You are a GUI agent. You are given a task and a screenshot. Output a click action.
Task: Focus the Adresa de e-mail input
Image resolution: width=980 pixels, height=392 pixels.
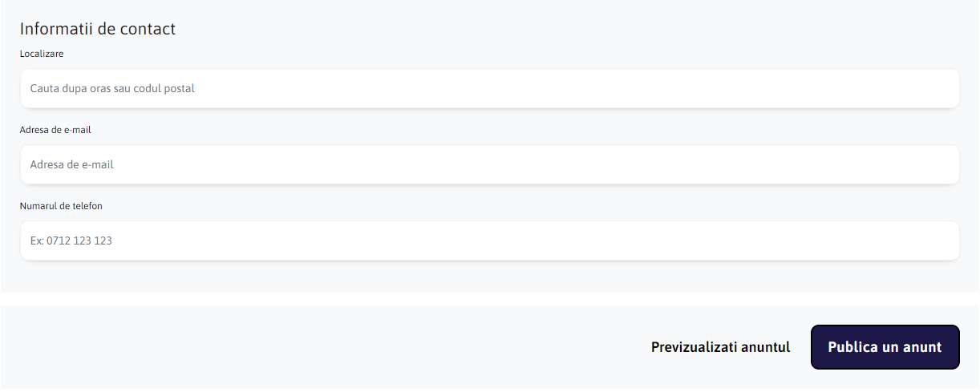[x=489, y=164]
